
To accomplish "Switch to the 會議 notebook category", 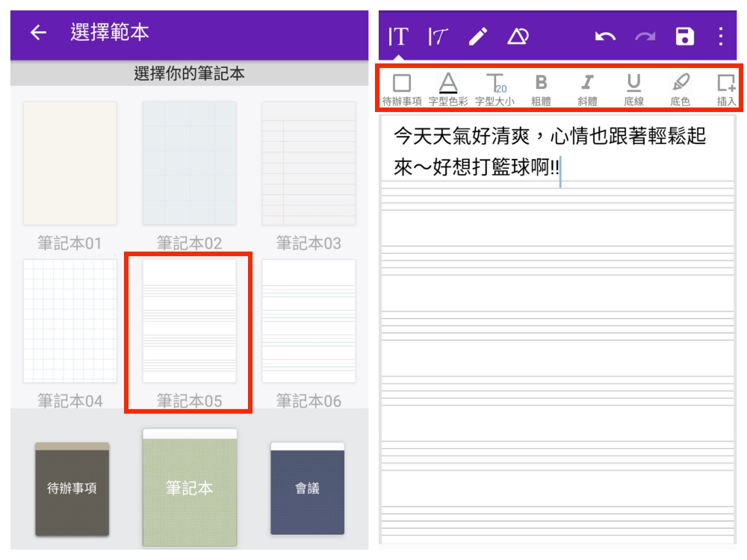I will [x=307, y=489].
